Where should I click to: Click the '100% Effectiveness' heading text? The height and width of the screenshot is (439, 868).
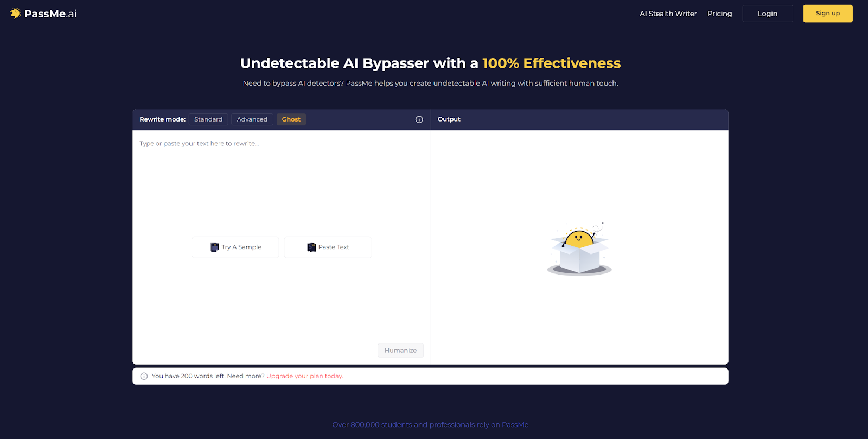coord(551,63)
